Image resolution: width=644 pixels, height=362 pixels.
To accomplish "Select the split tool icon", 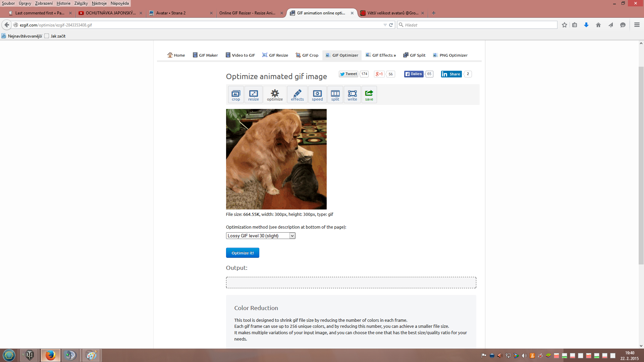I will tap(335, 95).
